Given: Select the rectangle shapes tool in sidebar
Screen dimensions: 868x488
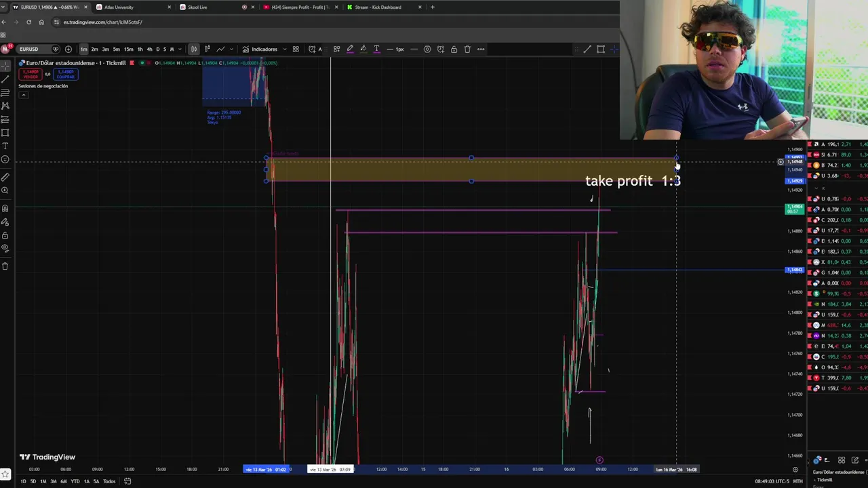Looking at the screenshot, I should [5, 133].
